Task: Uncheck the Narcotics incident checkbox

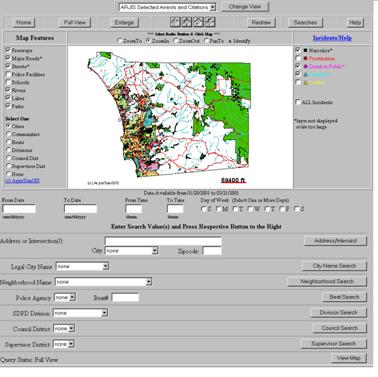Action: (298, 50)
